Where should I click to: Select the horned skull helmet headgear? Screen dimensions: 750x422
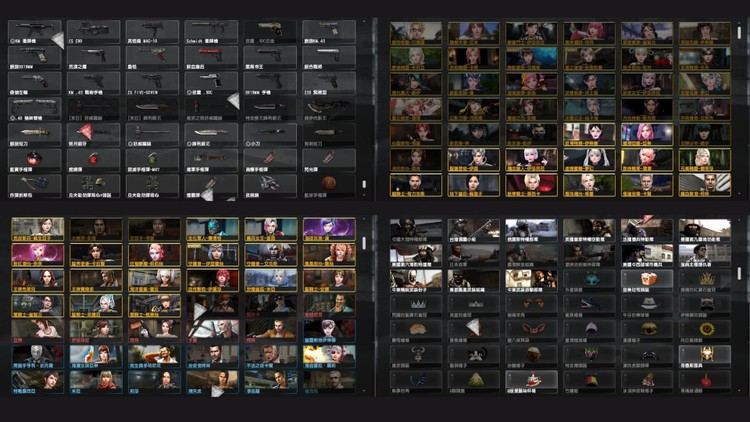[x=416, y=357]
